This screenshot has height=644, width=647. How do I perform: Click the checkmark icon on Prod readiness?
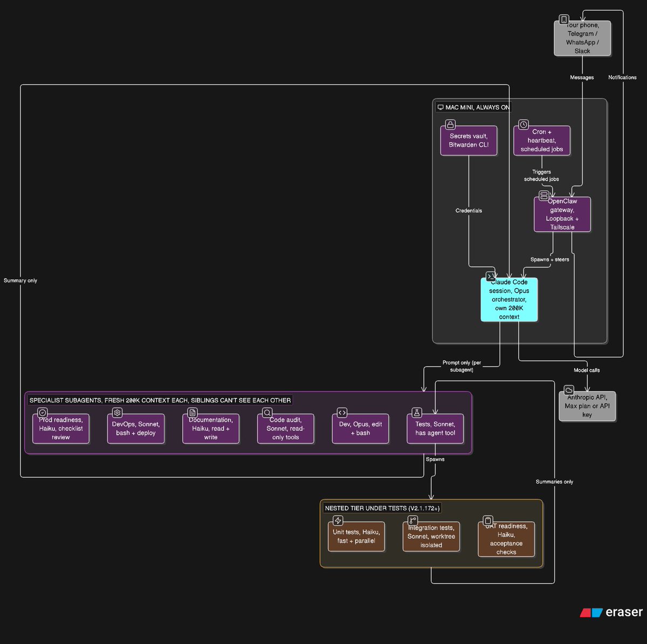point(42,413)
